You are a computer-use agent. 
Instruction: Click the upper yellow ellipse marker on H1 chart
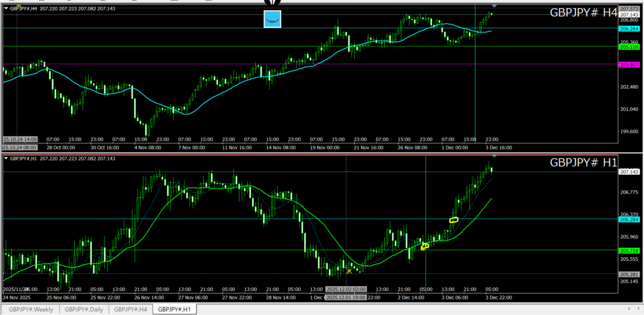pos(453,219)
